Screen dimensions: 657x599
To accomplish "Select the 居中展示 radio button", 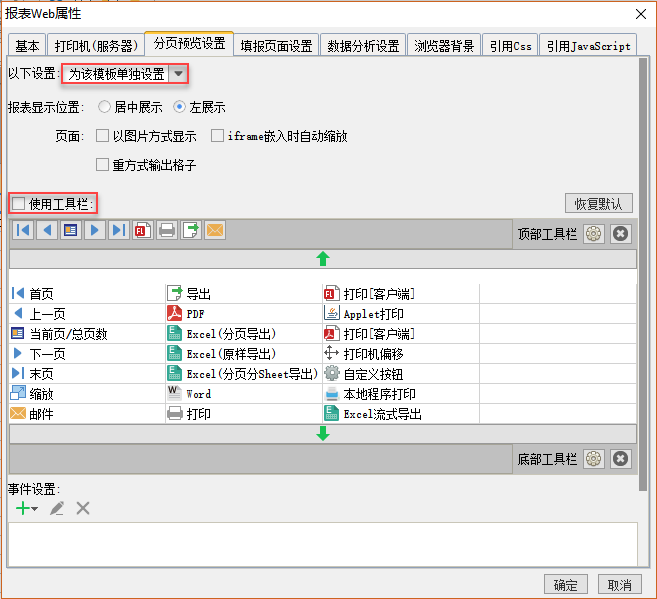I will pyautogui.click(x=104, y=107).
